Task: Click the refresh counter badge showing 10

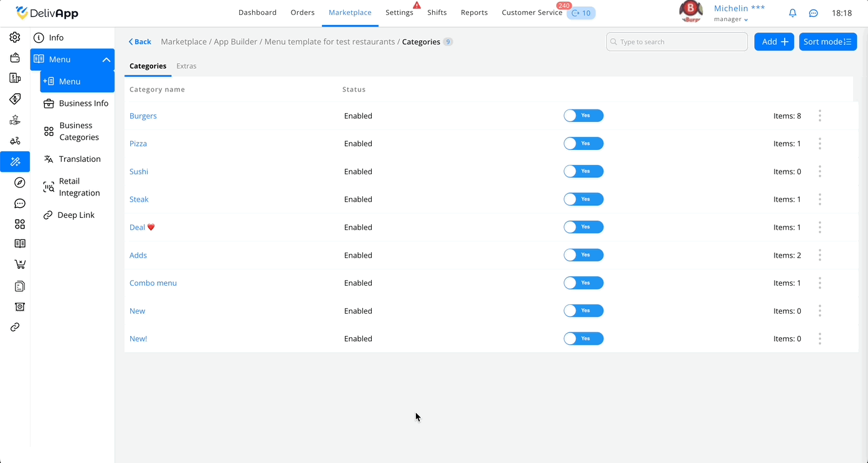Action: tap(581, 13)
